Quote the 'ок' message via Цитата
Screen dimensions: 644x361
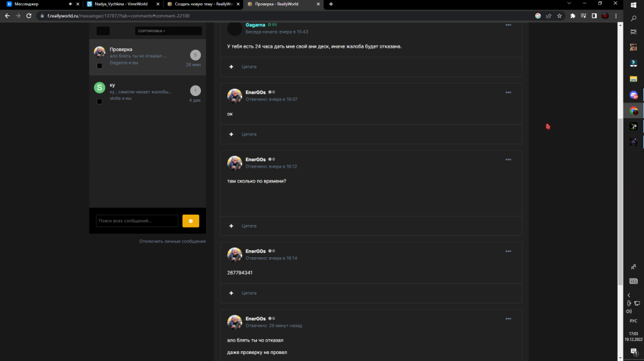coord(249,134)
